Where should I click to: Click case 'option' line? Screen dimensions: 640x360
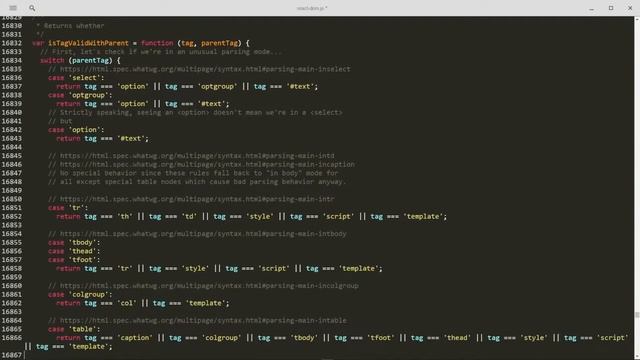point(76,130)
